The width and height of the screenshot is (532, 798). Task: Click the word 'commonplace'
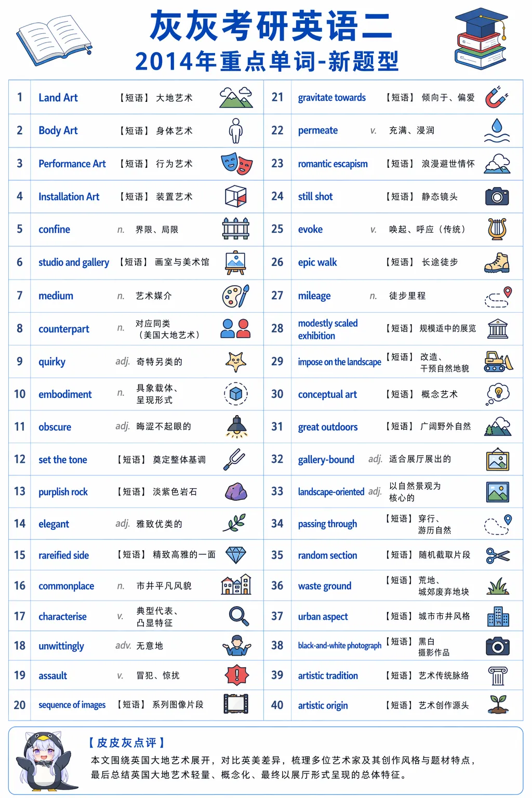tap(66, 586)
